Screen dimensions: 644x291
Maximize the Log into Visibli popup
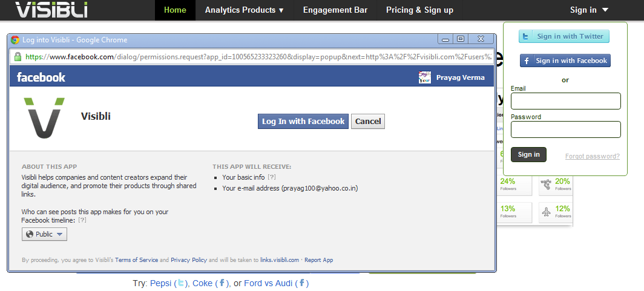[461, 39]
